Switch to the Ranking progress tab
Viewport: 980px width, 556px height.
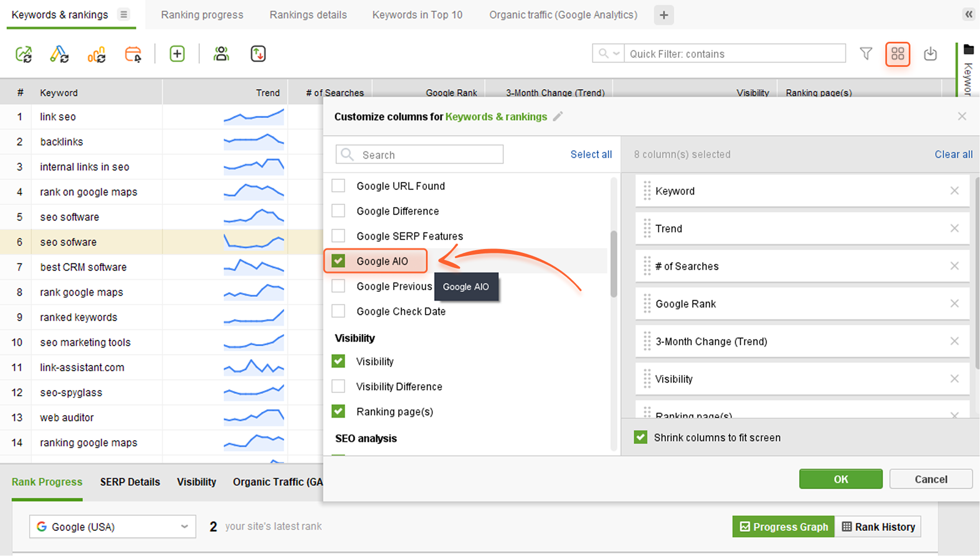[202, 14]
